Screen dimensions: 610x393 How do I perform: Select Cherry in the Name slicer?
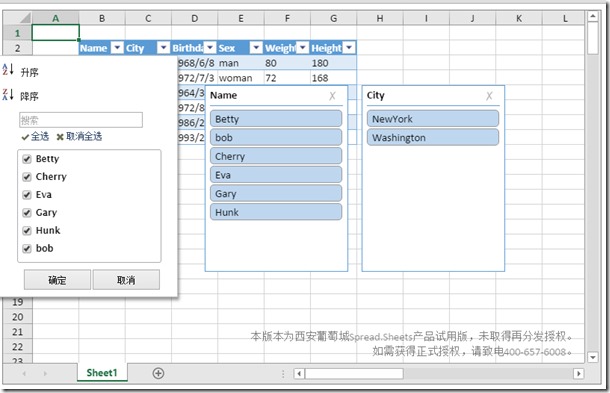pyautogui.click(x=276, y=156)
